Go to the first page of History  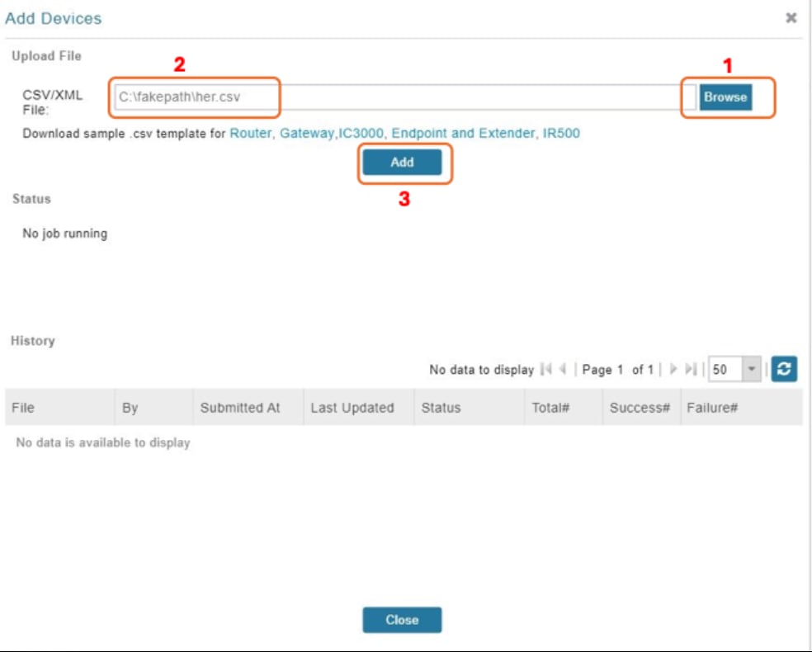click(x=545, y=369)
